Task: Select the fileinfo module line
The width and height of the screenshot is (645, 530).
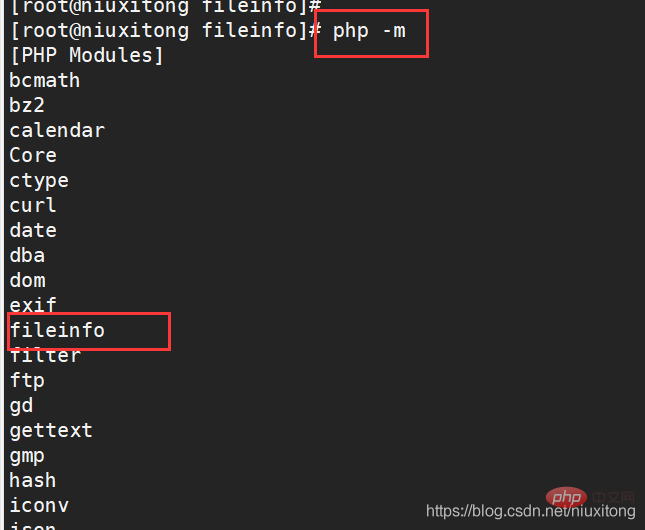Action: (57, 330)
